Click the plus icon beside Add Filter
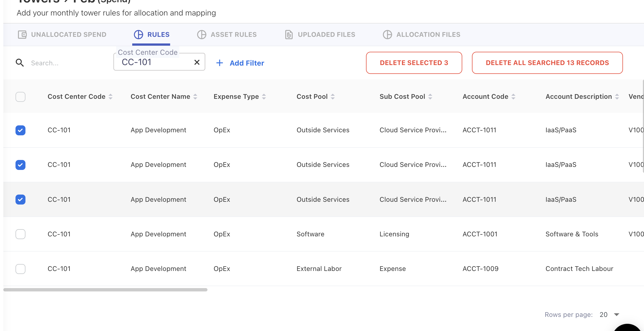The image size is (644, 331). click(219, 63)
